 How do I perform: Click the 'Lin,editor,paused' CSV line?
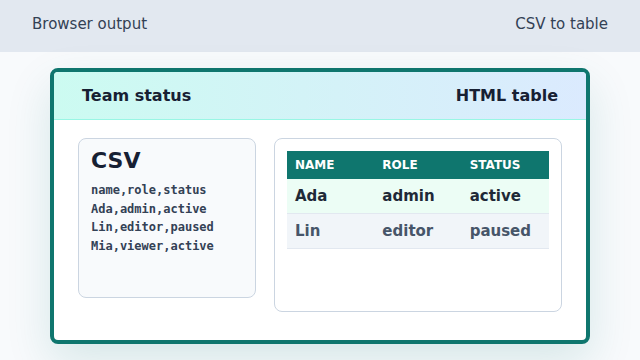[152, 227]
